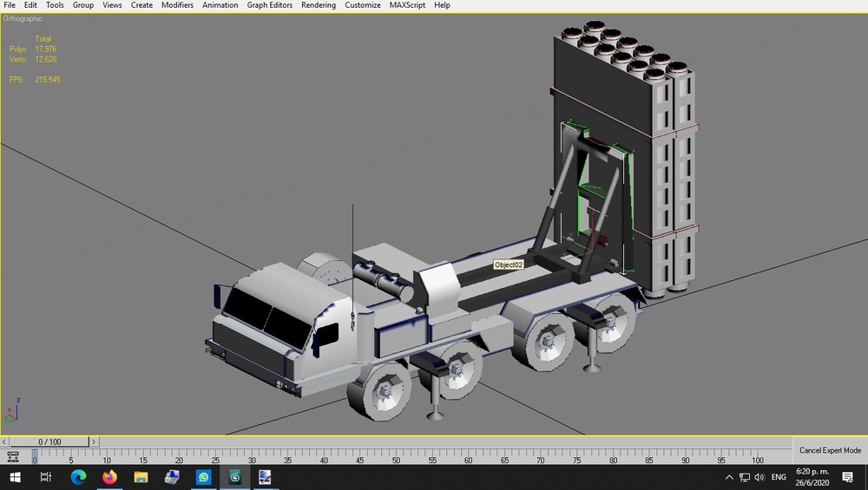
Task: Open File Explorer from the taskbar
Action: point(141,477)
